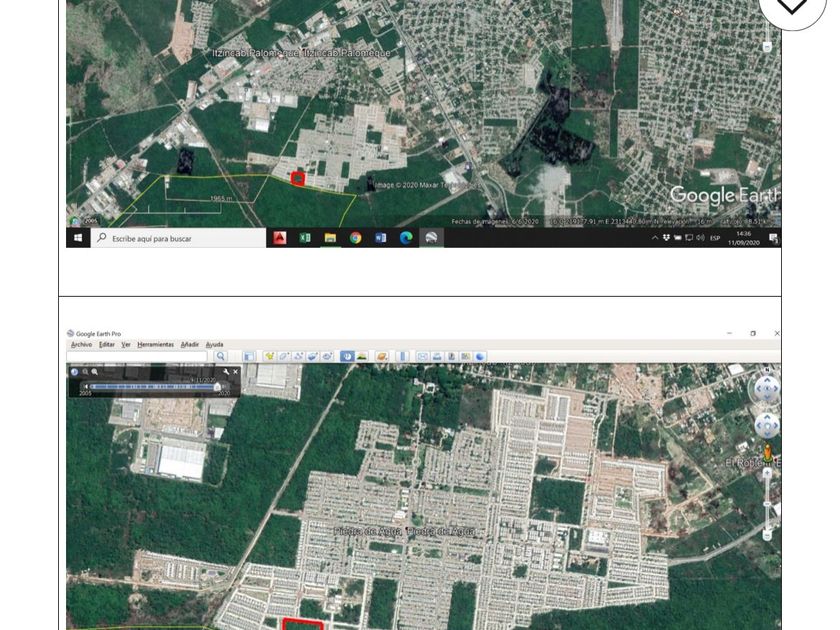The image size is (840, 630).
Task: Open the Archivo menu
Action: [x=81, y=344]
